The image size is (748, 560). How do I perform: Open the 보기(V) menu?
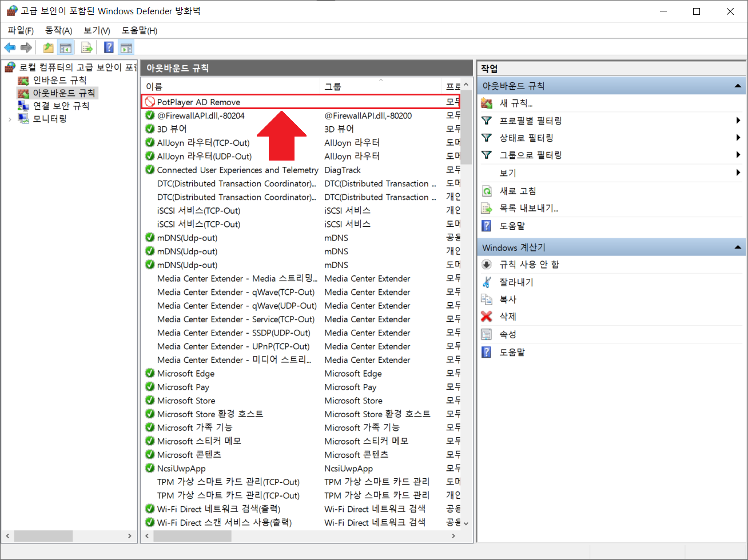(x=97, y=30)
